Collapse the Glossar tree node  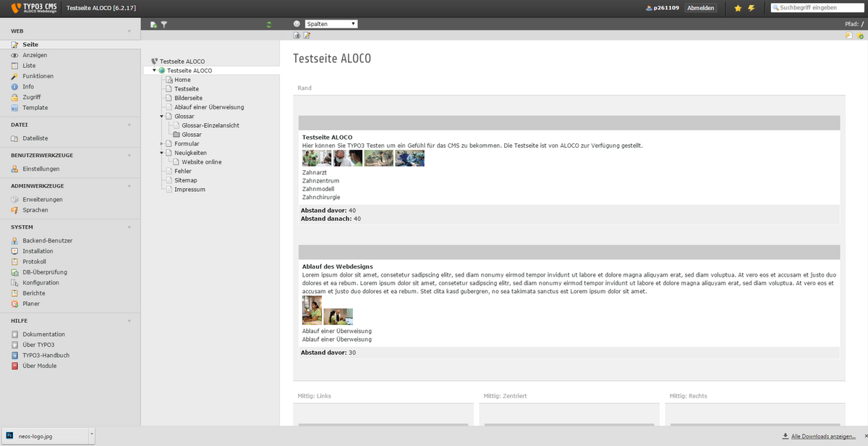[162, 116]
